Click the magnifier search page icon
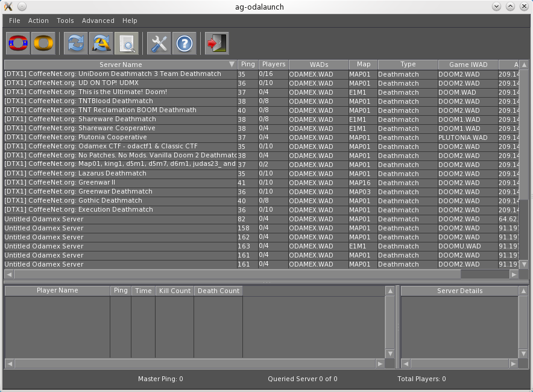This screenshot has width=533, height=392. [127, 43]
